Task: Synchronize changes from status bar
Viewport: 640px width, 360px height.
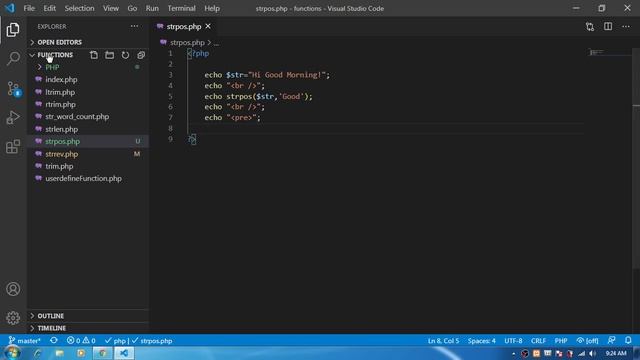Action: (53, 340)
